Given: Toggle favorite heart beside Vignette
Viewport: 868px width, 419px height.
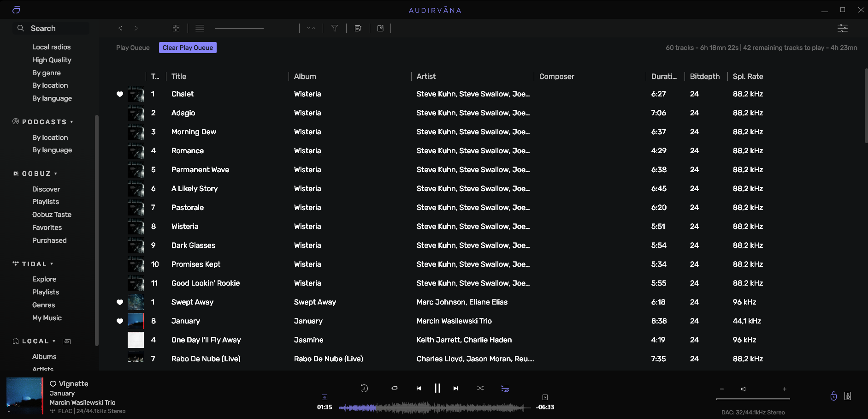Looking at the screenshot, I should [x=53, y=384].
